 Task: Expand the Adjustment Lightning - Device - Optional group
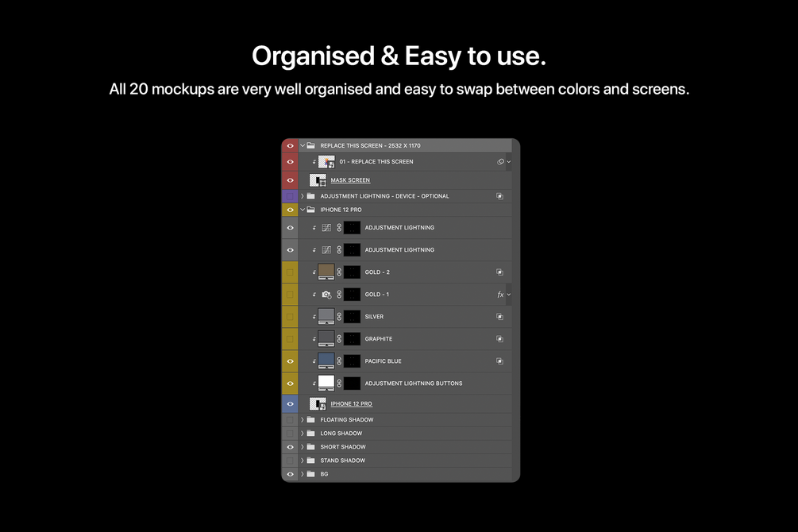(303, 196)
